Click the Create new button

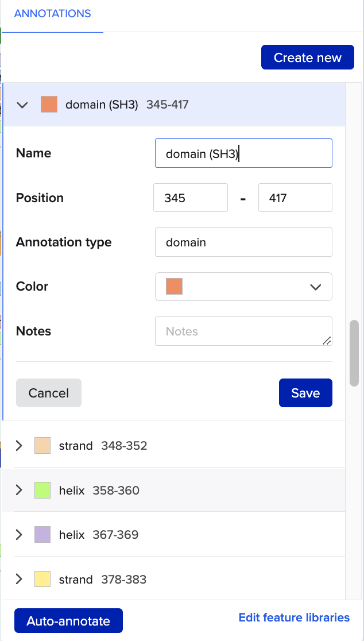[x=308, y=57]
